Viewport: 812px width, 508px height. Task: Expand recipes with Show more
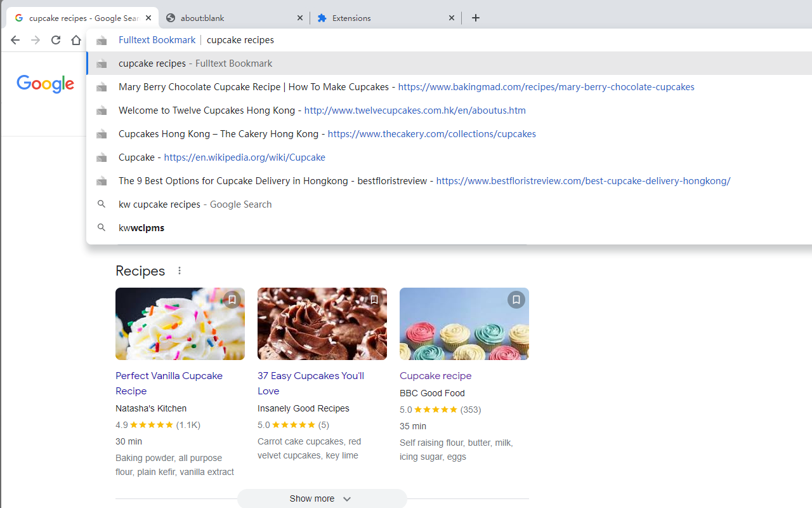[x=322, y=498]
